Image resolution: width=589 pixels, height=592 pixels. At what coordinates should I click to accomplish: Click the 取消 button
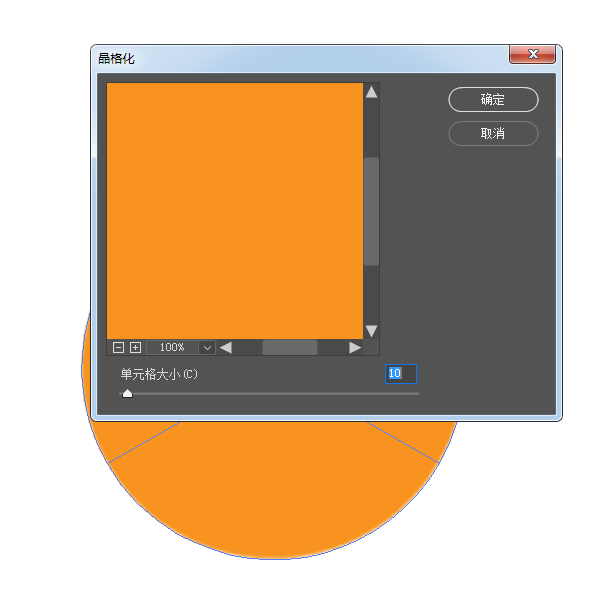pyautogui.click(x=493, y=133)
